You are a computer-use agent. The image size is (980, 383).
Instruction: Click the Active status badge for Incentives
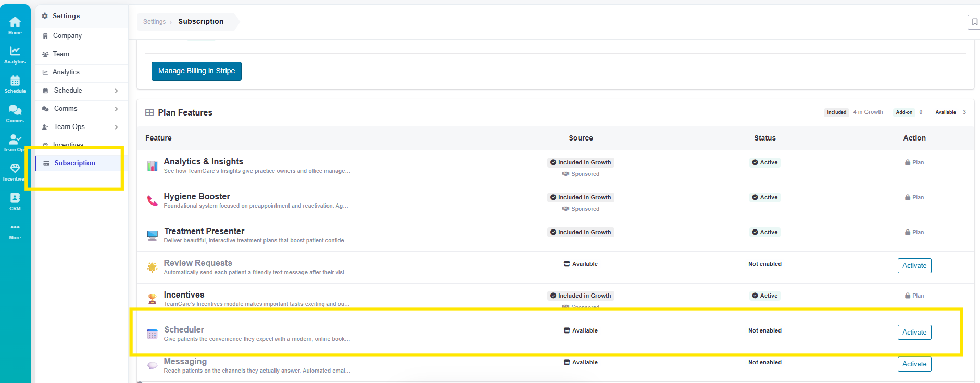[764, 296]
